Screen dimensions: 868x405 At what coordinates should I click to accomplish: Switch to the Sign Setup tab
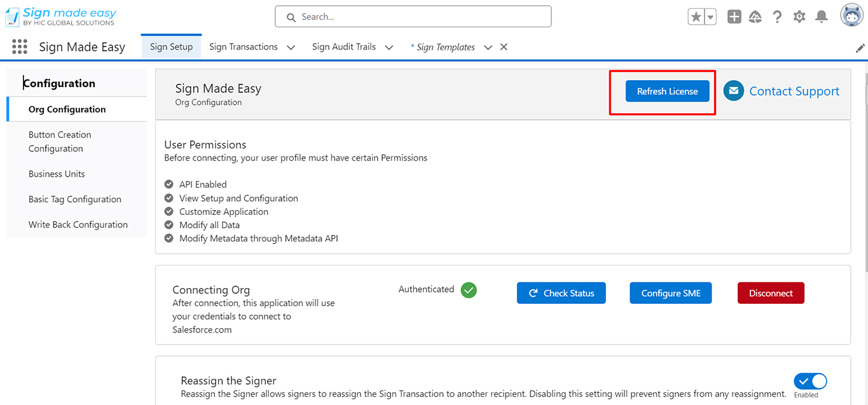pyautogui.click(x=171, y=46)
